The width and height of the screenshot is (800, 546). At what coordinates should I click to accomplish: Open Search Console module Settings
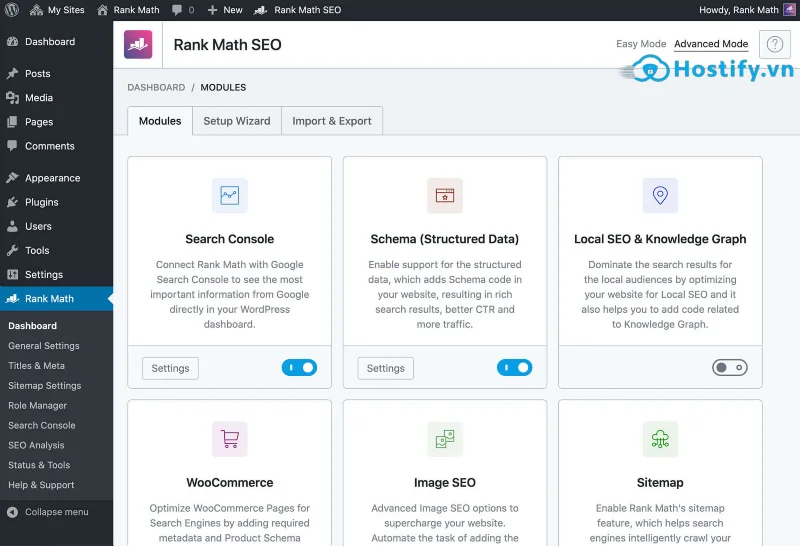pyautogui.click(x=170, y=368)
